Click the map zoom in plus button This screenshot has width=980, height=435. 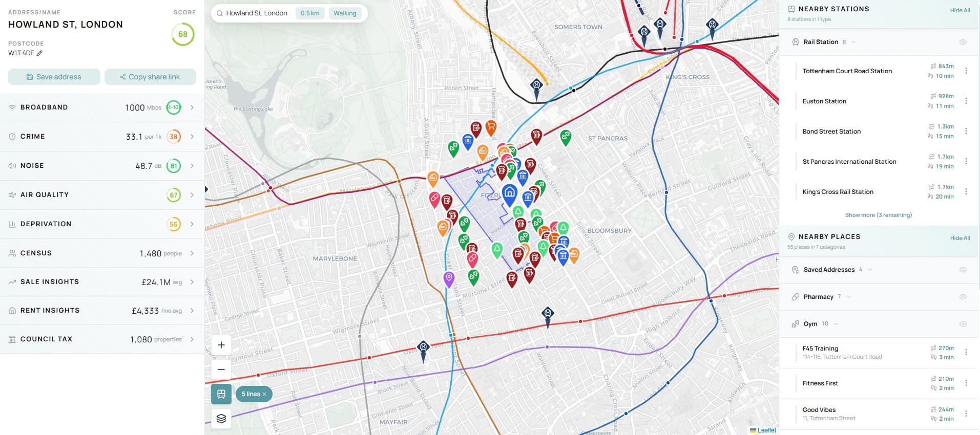pyautogui.click(x=221, y=345)
